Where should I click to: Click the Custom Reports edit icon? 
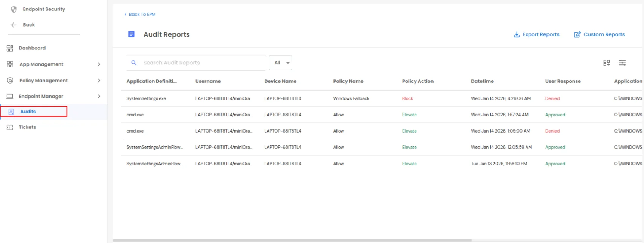577,34
